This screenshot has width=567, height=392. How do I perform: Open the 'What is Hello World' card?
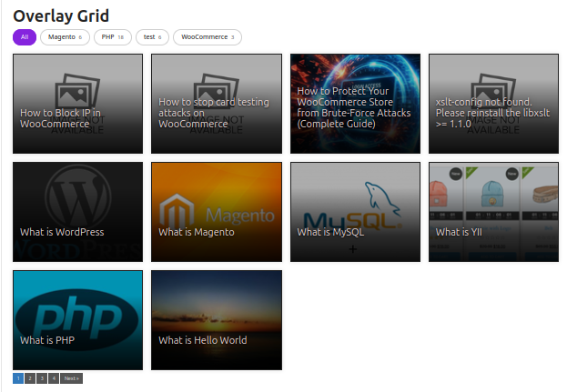point(217,320)
